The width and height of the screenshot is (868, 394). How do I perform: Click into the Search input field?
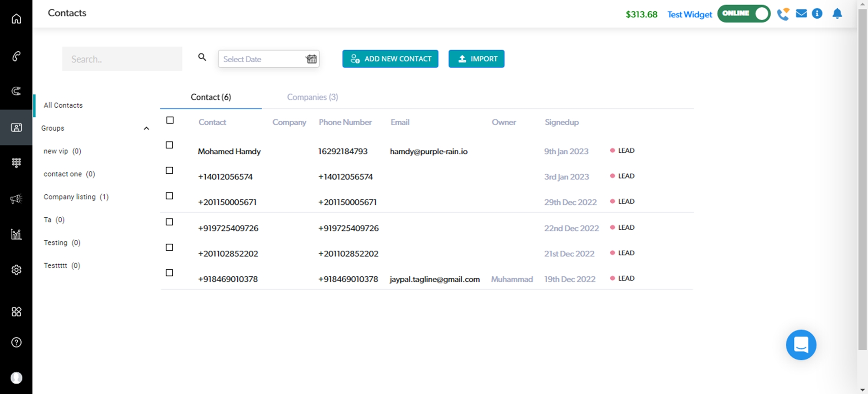(122, 59)
